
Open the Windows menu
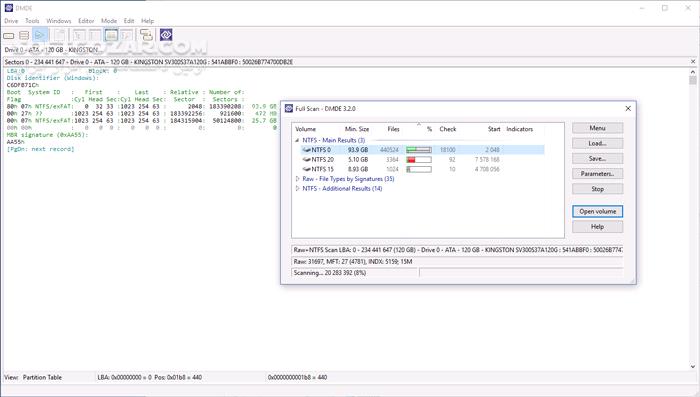[x=58, y=21]
